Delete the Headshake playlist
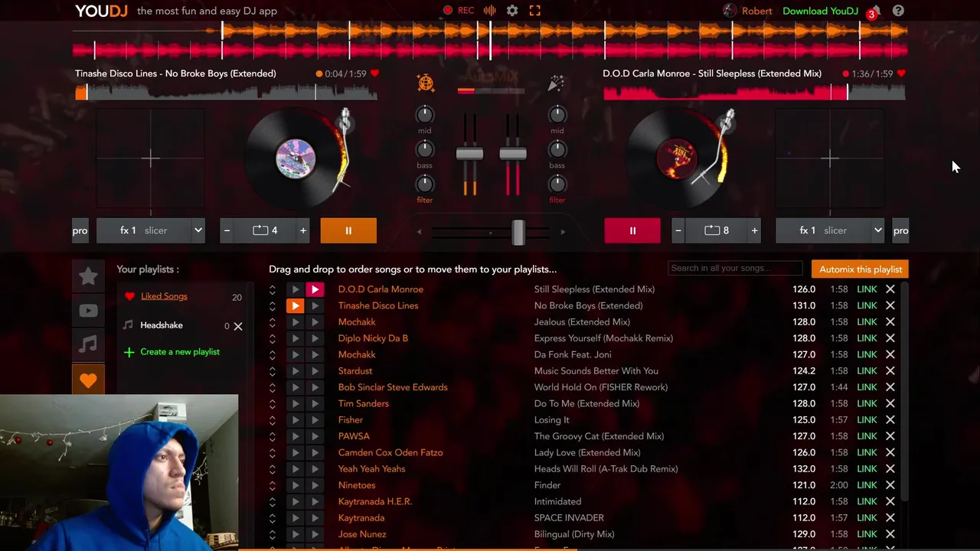This screenshot has width=980, height=551. [238, 326]
